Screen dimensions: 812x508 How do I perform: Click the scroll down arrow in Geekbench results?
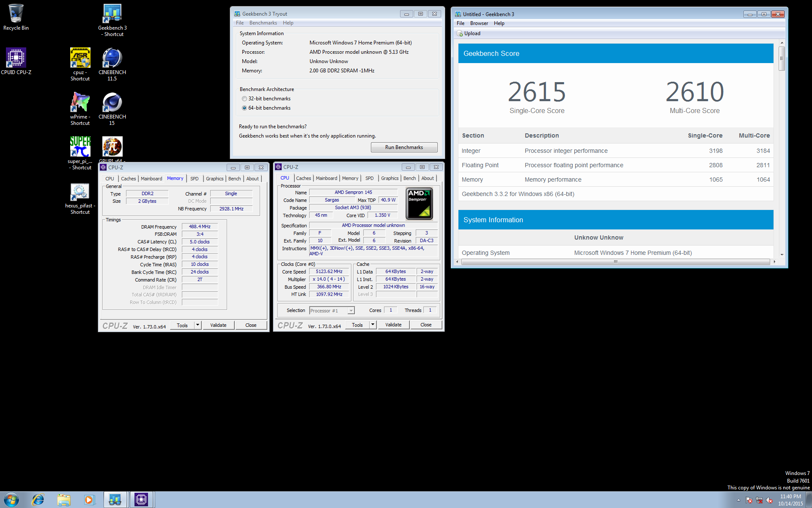[782, 254]
